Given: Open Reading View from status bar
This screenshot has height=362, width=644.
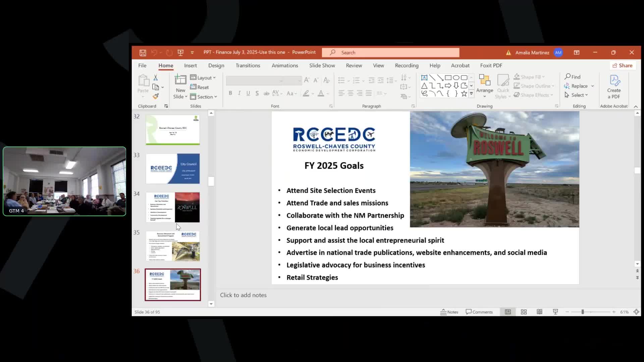Looking at the screenshot, I should click(539, 312).
